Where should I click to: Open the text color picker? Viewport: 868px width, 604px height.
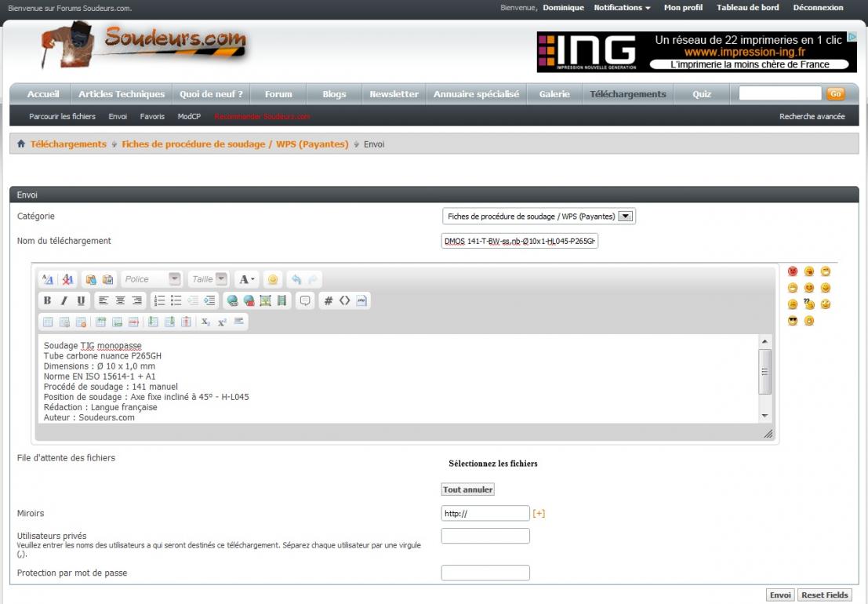click(x=247, y=279)
